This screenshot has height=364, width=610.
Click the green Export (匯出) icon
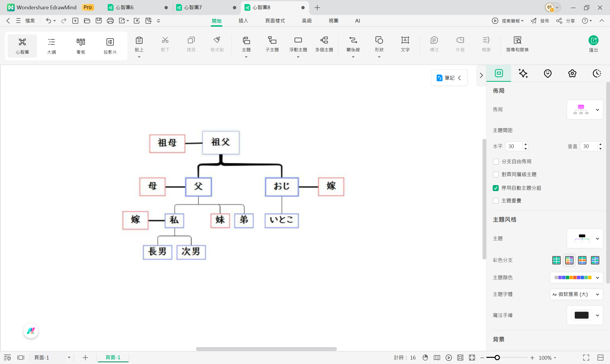(x=593, y=41)
